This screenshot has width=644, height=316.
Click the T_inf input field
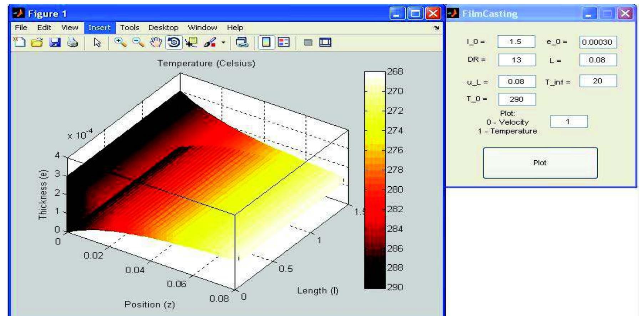(598, 81)
